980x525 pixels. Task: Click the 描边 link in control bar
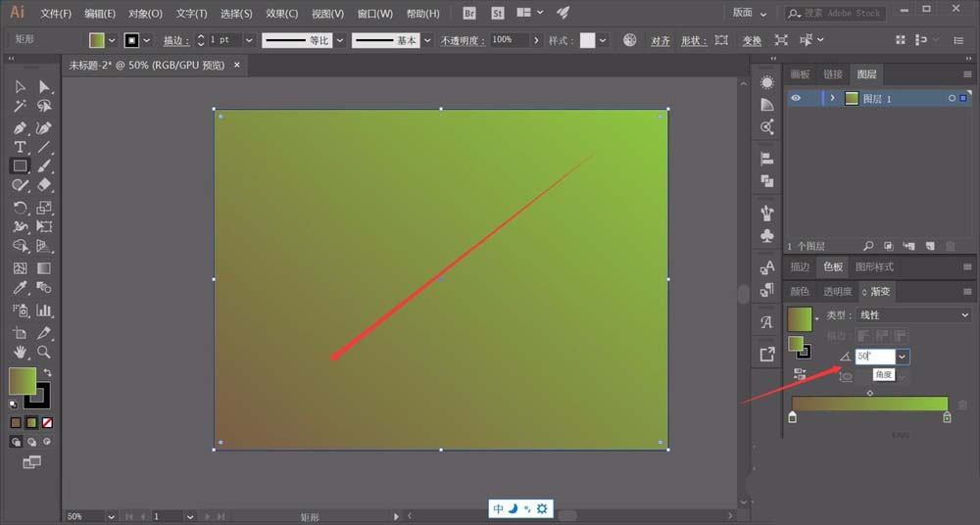point(175,40)
